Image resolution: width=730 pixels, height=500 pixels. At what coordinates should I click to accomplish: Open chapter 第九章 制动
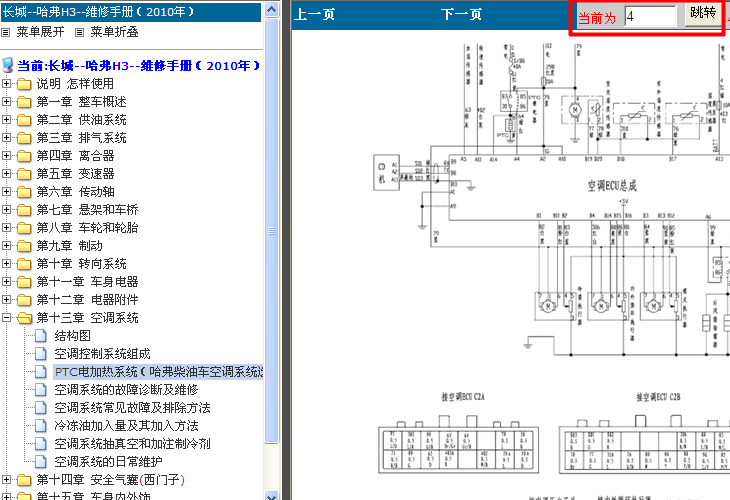tap(69, 246)
